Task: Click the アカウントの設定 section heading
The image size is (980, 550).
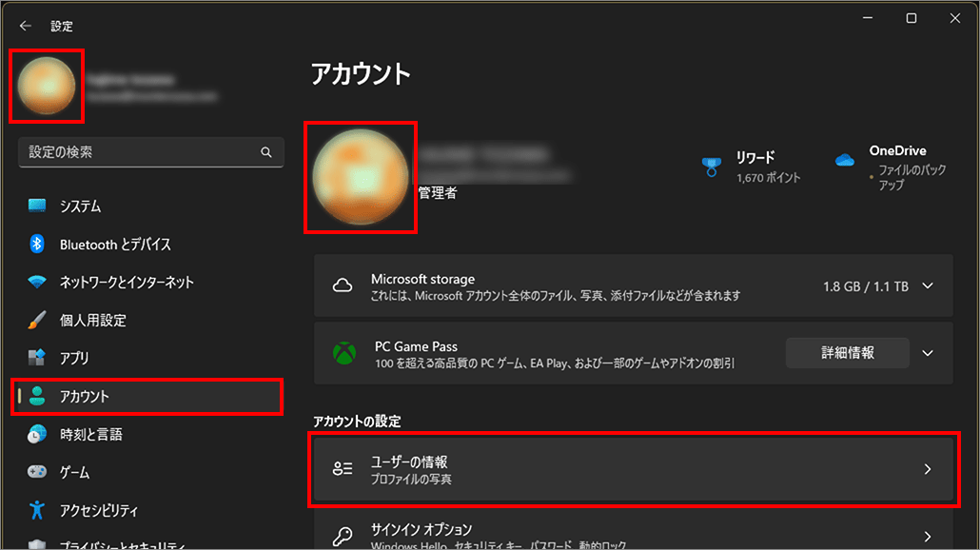Action: [x=357, y=422]
